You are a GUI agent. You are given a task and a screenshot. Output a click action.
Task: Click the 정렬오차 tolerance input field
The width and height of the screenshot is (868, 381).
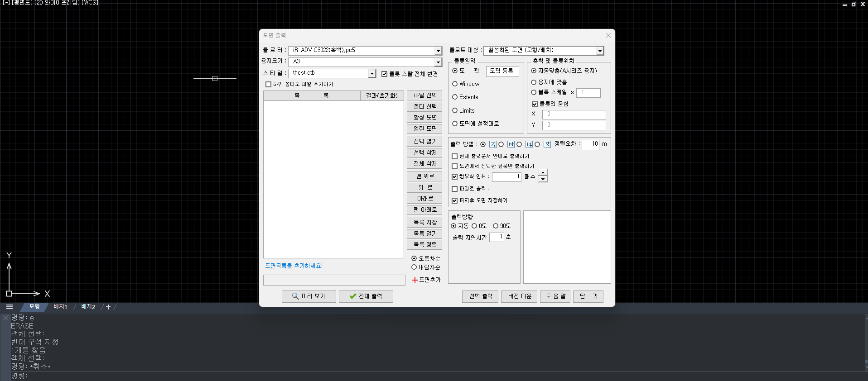point(591,144)
